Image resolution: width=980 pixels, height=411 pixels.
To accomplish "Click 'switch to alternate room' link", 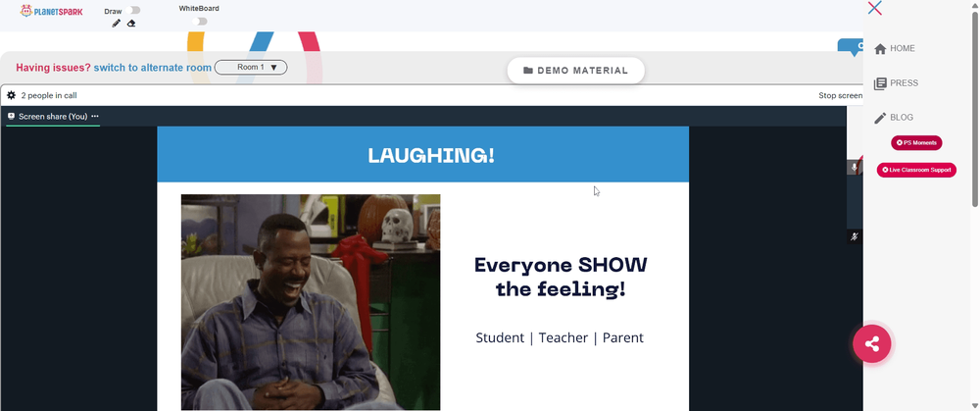I will click(x=153, y=68).
